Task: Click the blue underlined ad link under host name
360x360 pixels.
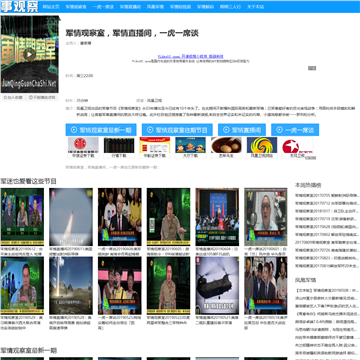Action: (x=191, y=56)
